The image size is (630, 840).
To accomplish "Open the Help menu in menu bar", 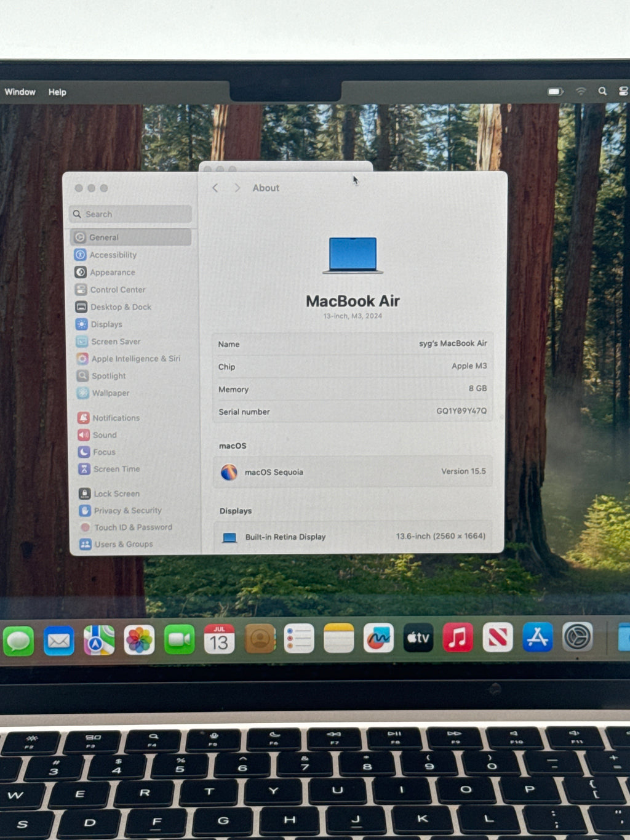I will pos(57,92).
